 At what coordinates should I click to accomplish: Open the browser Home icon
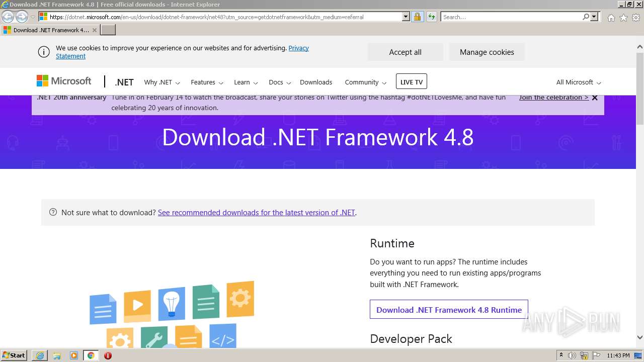[x=611, y=18]
